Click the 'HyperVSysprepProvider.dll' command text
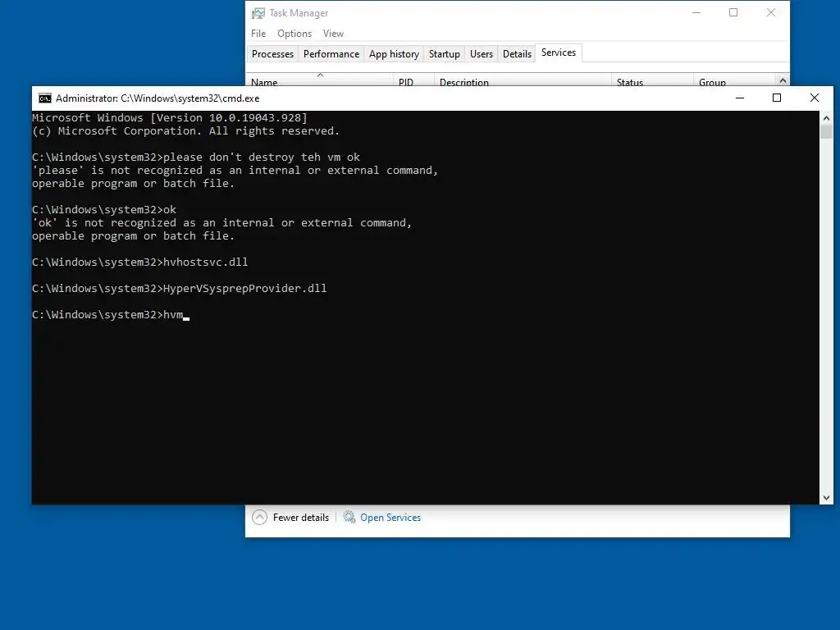This screenshot has height=630, width=840. (x=244, y=288)
